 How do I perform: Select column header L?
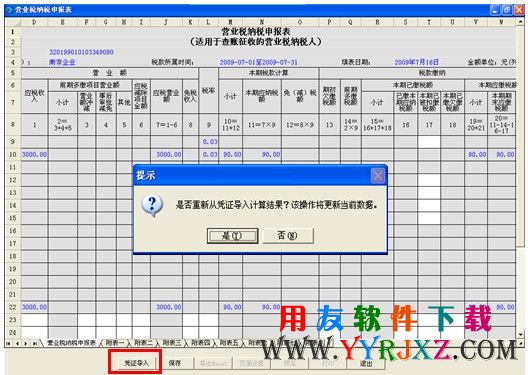[x=208, y=22]
